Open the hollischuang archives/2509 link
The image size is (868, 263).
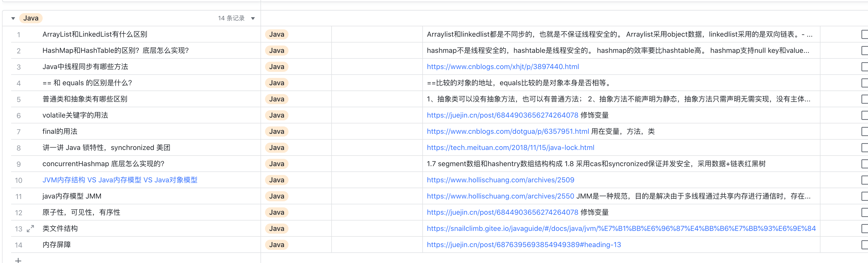[x=500, y=180]
